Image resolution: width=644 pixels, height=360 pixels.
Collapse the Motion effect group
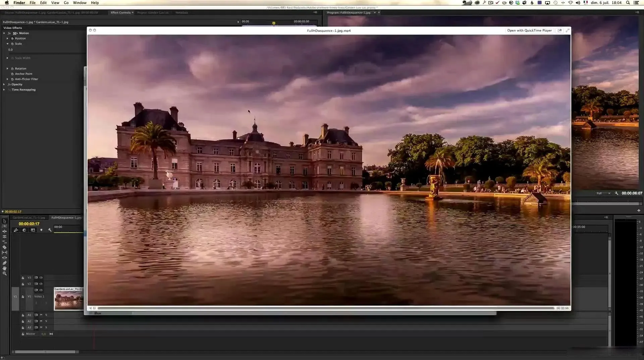click(x=4, y=33)
